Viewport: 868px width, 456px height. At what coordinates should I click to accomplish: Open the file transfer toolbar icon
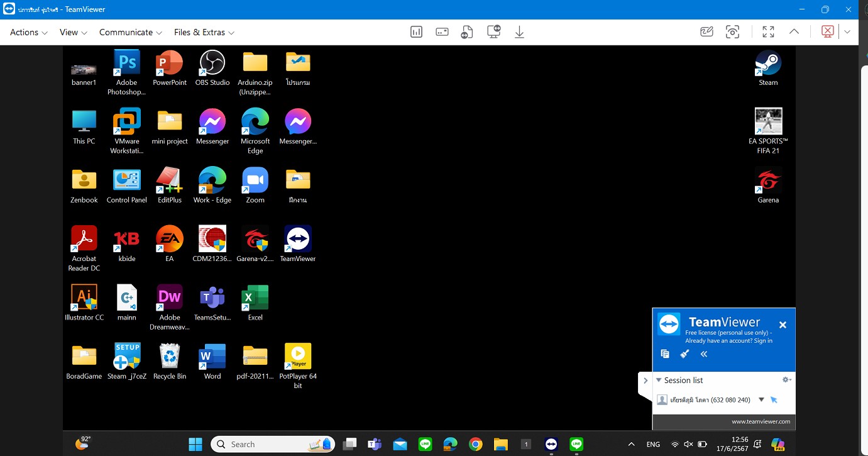point(467,32)
